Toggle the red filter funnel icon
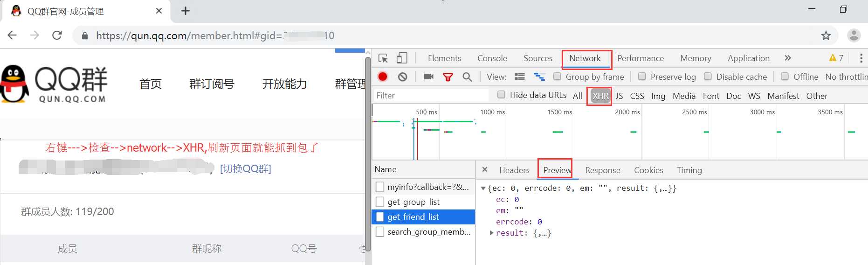868x265 pixels. tap(448, 77)
